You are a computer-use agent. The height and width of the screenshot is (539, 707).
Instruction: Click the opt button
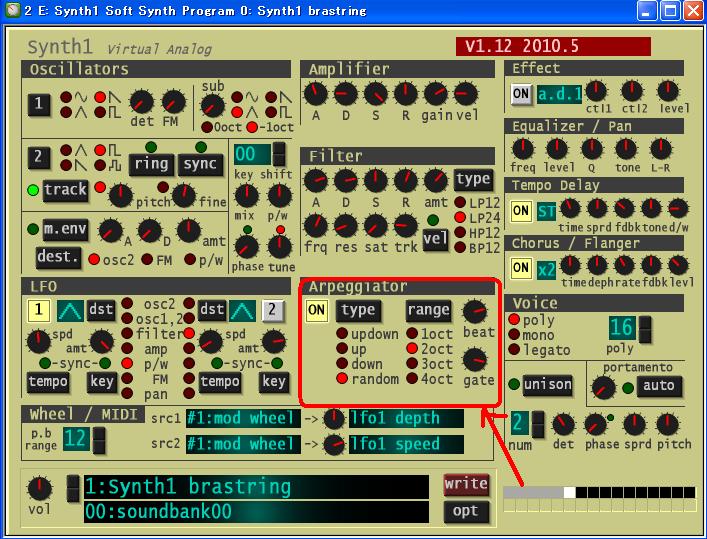tap(466, 511)
